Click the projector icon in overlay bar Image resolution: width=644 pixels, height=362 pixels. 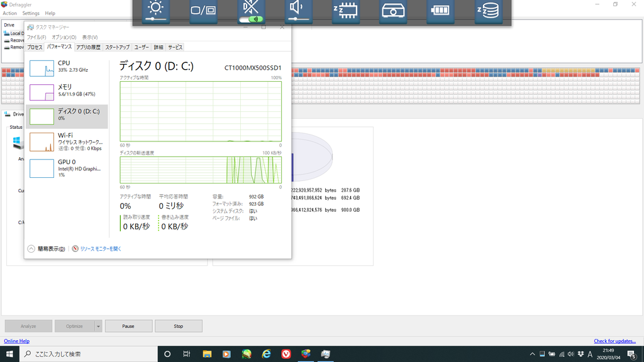(393, 11)
